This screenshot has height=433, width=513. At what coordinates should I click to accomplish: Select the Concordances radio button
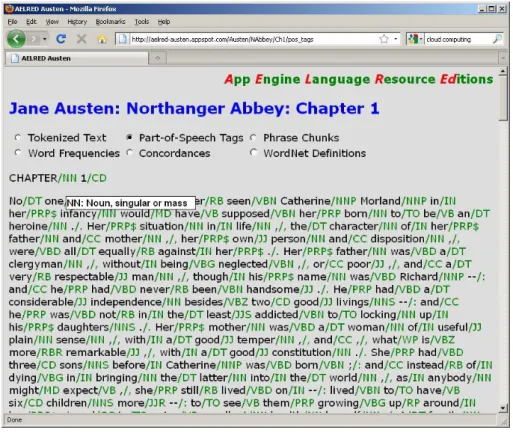[129, 153]
